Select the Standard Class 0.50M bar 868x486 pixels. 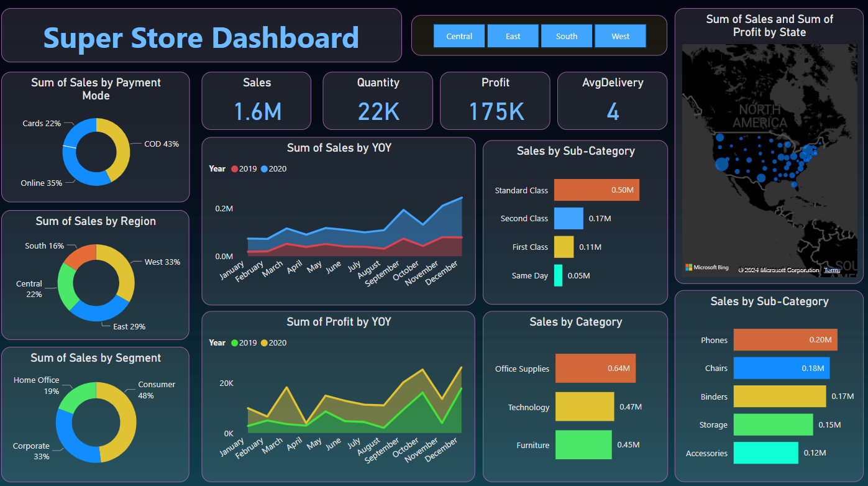point(596,190)
